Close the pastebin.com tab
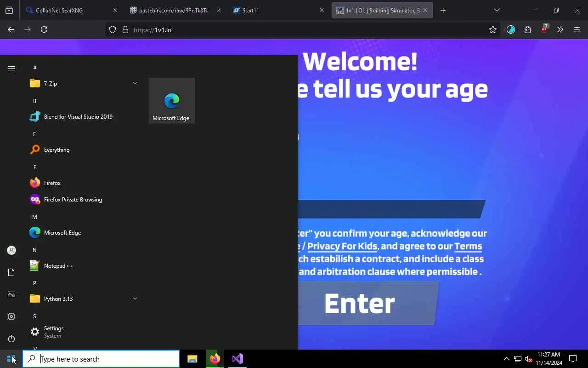This screenshot has width=588, height=368. coord(219,10)
